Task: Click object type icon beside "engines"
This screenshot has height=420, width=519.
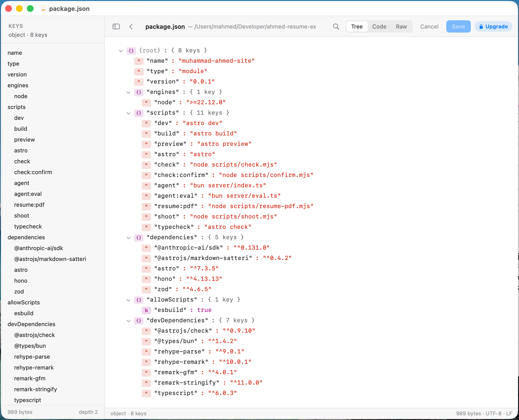Action: point(139,92)
